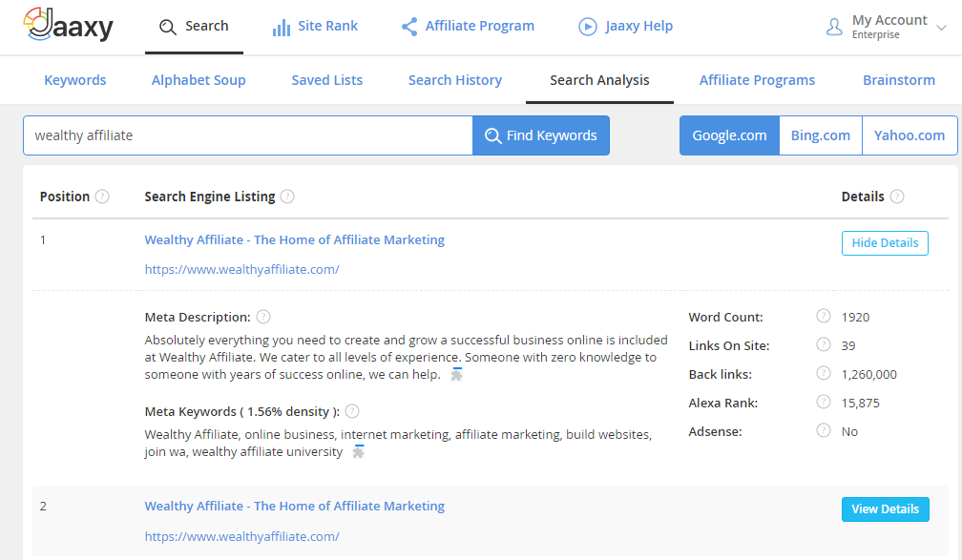Expand the My Account dropdown arrow
Screen dimensions: 962x560
(x=941, y=28)
